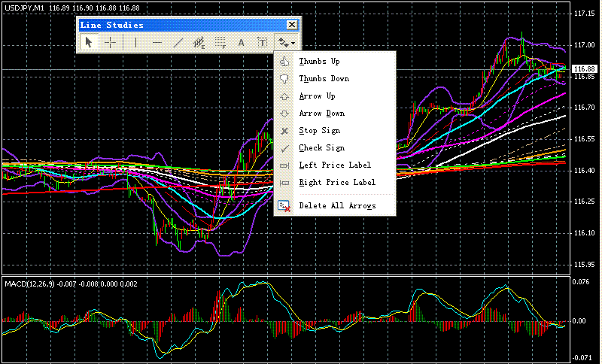Click the text 'A' tool
Viewport: 602px width, 364px height.
[242, 43]
